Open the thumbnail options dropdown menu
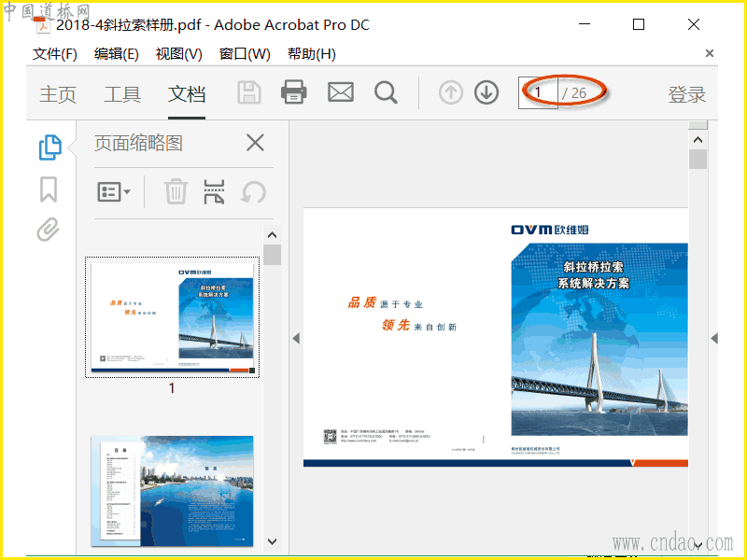 [x=114, y=192]
